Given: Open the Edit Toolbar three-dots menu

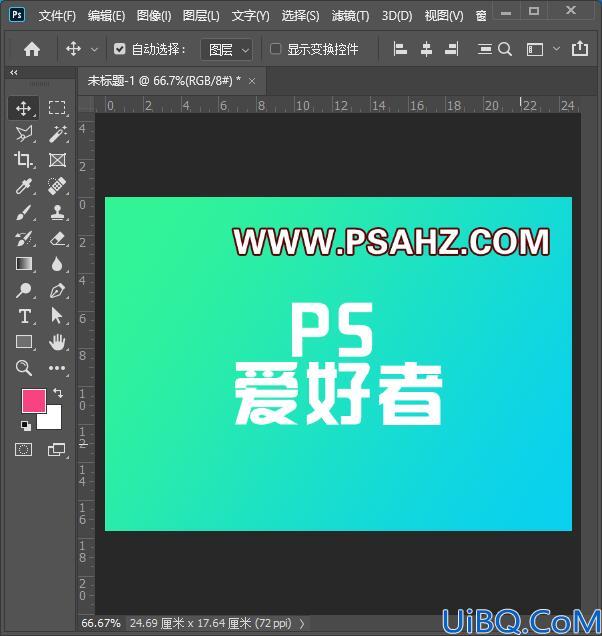Looking at the screenshot, I should click(x=57, y=368).
